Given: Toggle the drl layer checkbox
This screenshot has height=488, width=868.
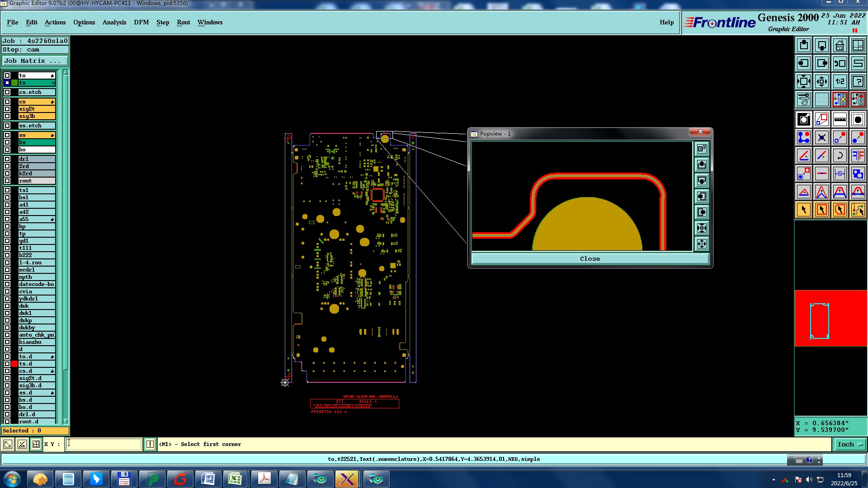Looking at the screenshot, I should pos(7,159).
